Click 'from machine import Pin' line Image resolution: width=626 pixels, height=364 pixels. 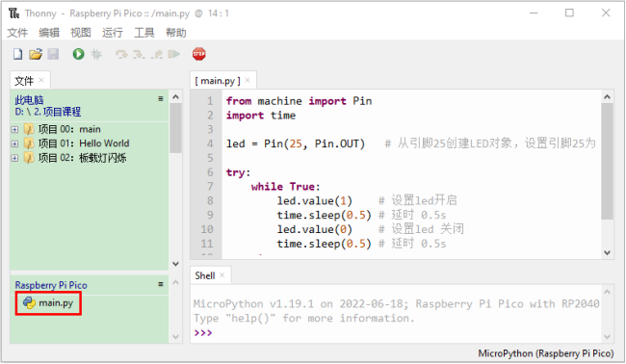pos(299,101)
